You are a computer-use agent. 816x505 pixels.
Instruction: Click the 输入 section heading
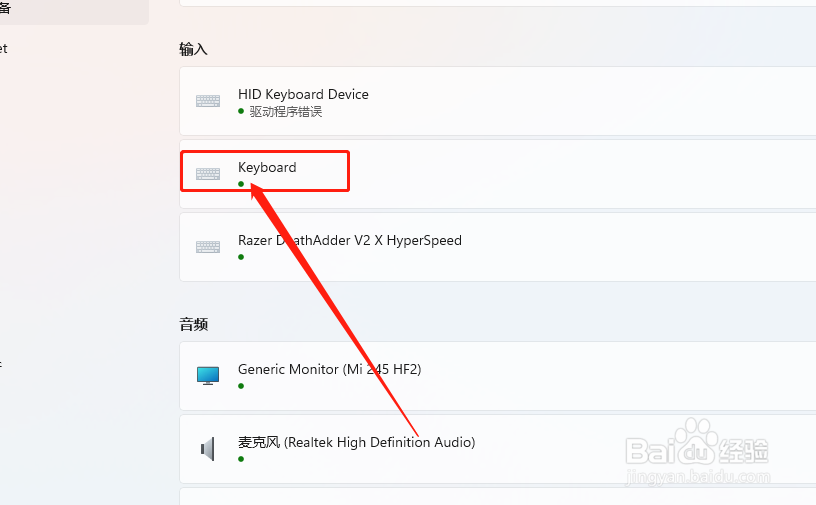194,49
